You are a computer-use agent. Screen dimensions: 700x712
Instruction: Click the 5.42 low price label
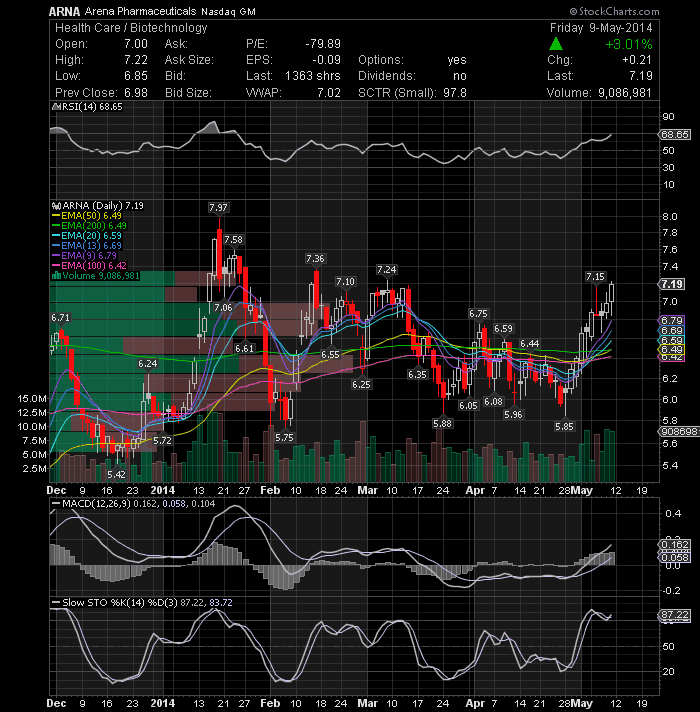116,475
